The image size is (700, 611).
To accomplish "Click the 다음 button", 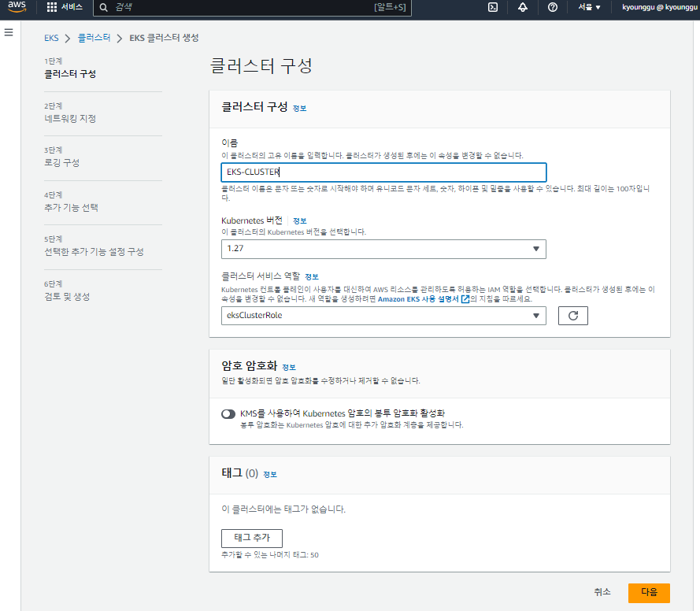I will 649,593.
